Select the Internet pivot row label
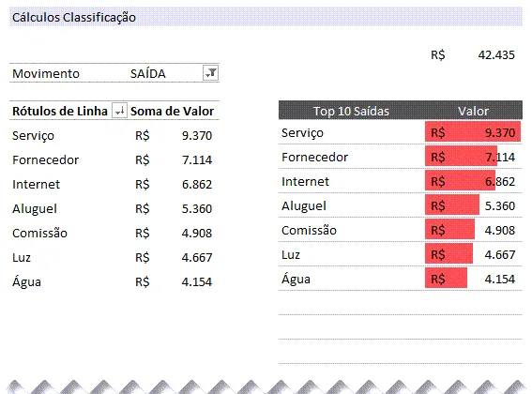The image size is (532, 394). coord(36,184)
